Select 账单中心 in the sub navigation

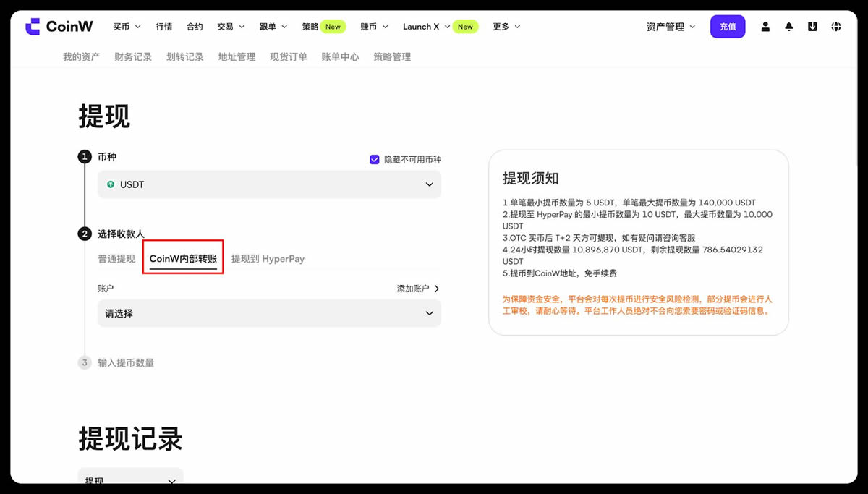(340, 56)
